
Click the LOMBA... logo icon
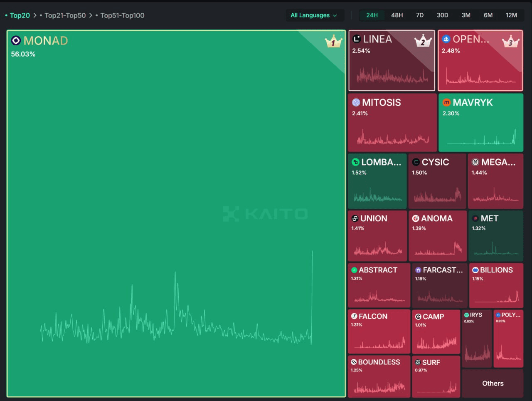355,162
